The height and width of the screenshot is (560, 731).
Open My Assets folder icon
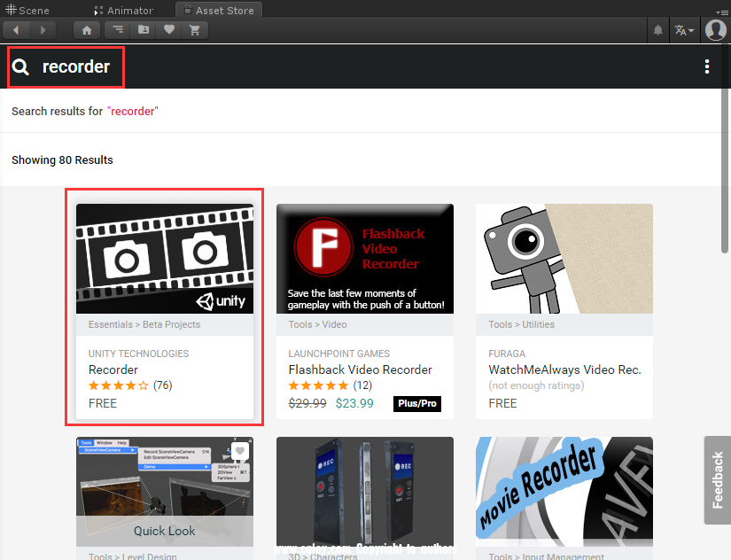click(x=144, y=30)
